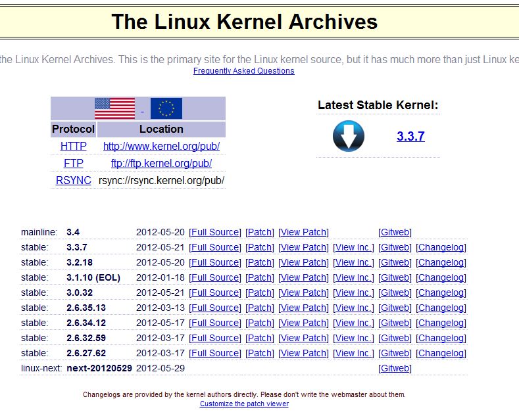The width and height of the screenshot is (519, 420).
Task: Open Changelog for stable 2.6.35.13
Action: click(x=441, y=308)
